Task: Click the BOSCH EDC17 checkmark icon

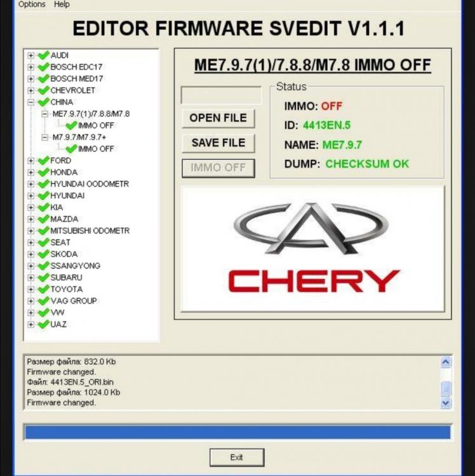Action: (43, 67)
